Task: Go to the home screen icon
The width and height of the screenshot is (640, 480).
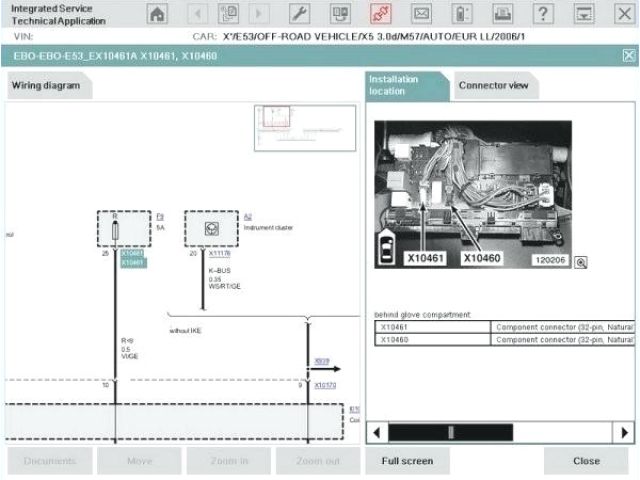Action: coord(157,14)
